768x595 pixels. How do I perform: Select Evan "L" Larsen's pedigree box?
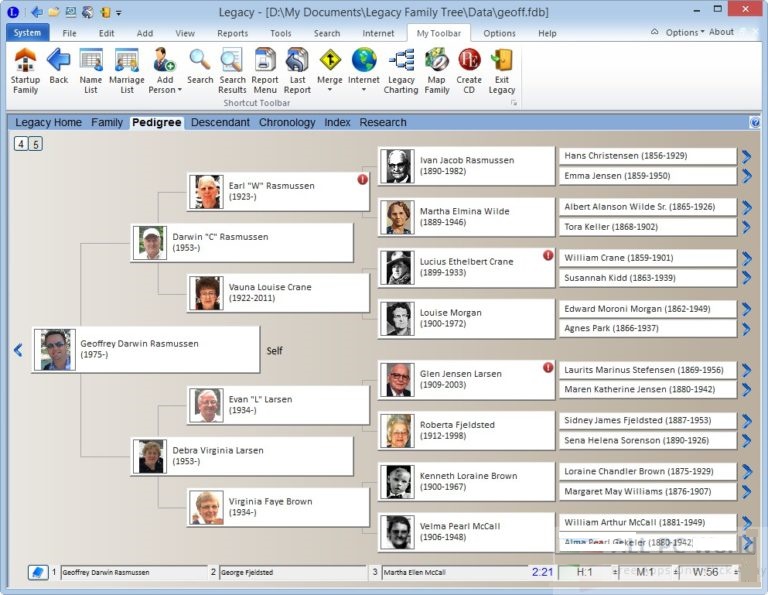278,405
